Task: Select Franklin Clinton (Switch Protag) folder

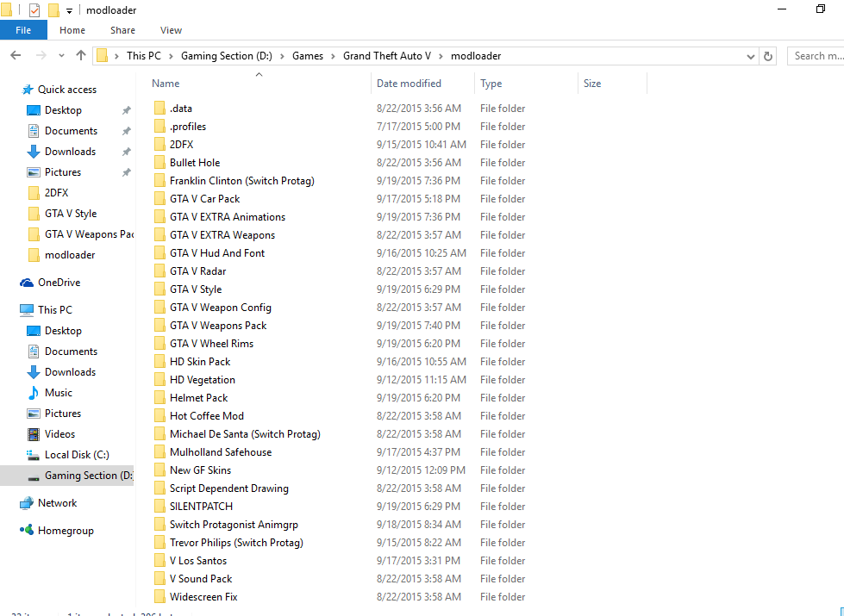Action: point(241,181)
